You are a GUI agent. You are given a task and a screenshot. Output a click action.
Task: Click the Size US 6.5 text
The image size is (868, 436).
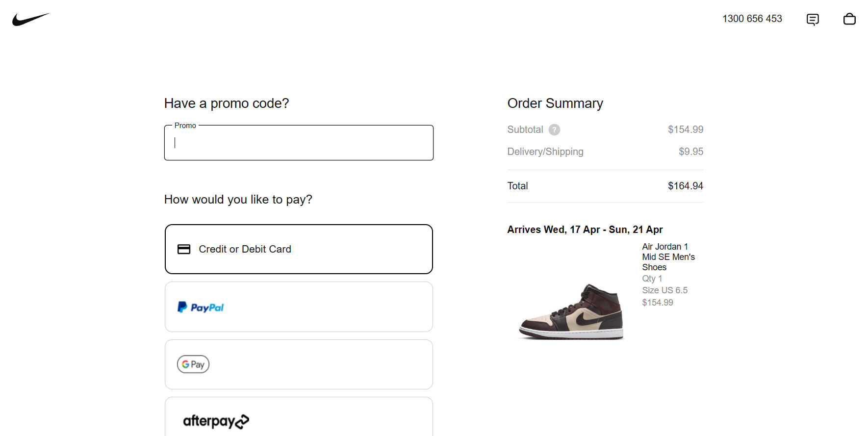pos(664,290)
